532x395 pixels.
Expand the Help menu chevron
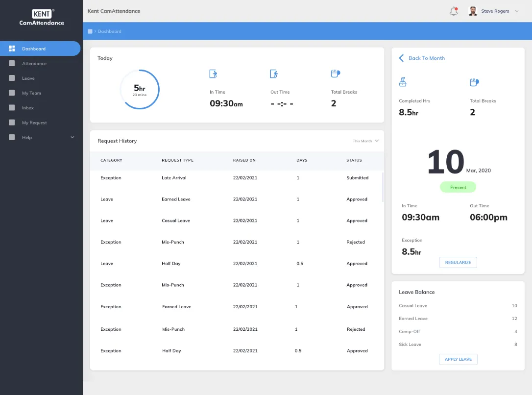tap(73, 137)
